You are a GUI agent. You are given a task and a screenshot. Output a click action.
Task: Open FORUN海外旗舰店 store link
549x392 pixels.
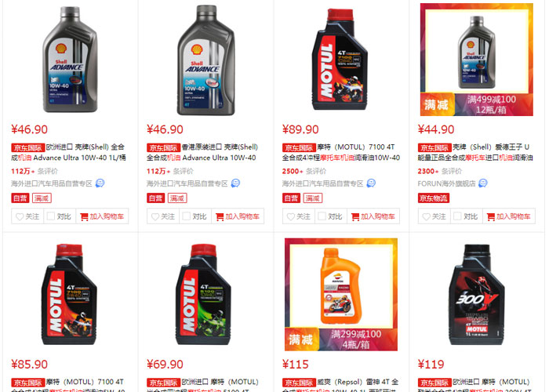click(x=446, y=183)
